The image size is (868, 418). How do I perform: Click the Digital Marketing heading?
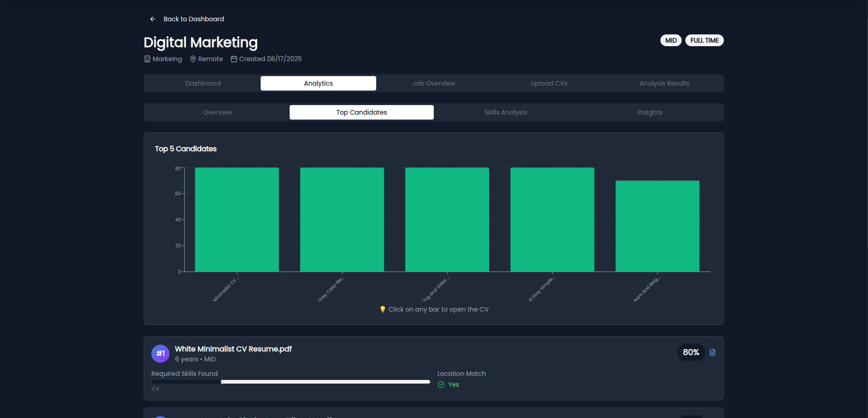click(201, 42)
